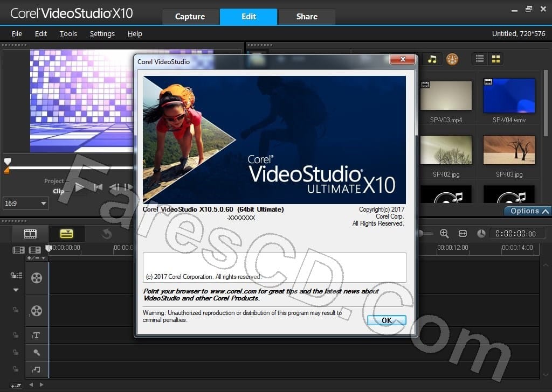Viewport: 552px width, 392px height.
Task: Select the SP-V04.wmv video thumbnail
Action: tap(509, 96)
